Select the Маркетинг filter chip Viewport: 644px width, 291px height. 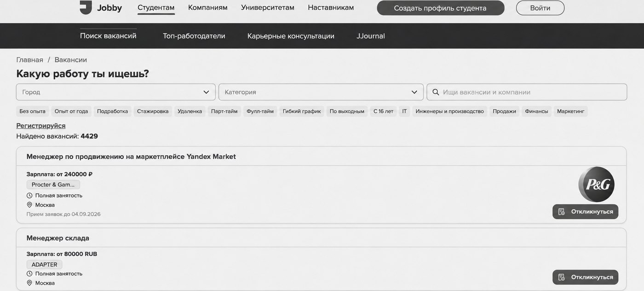(571, 111)
